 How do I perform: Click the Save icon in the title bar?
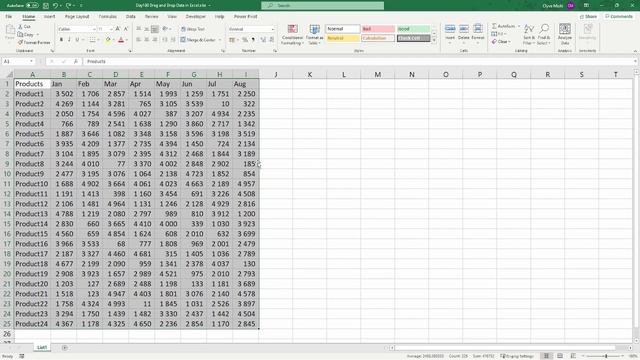tap(46, 6)
